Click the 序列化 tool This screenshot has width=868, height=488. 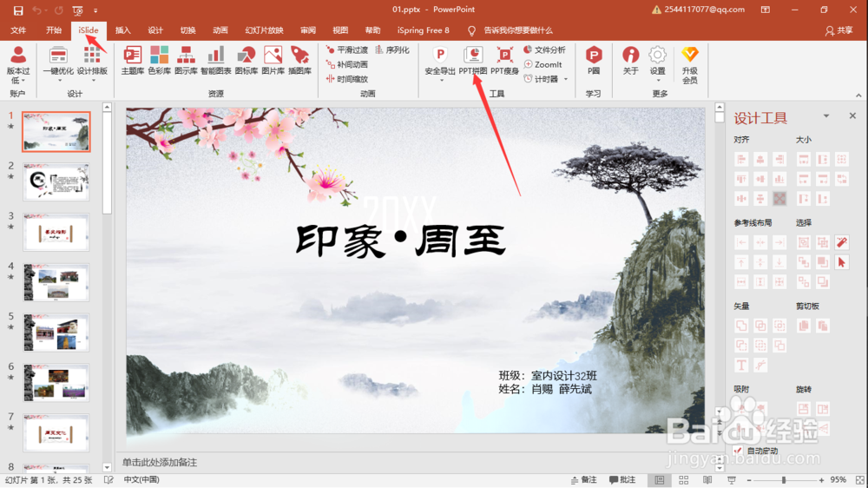coord(392,49)
